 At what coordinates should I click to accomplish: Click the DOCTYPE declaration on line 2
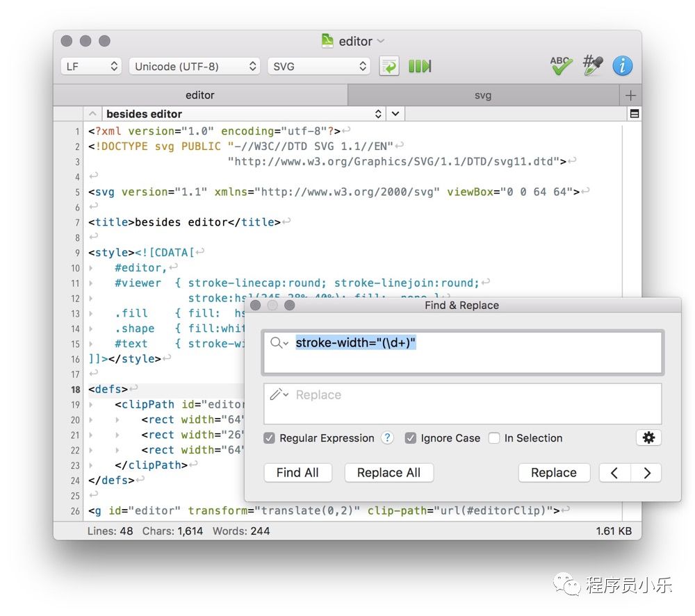[x=240, y=146]
